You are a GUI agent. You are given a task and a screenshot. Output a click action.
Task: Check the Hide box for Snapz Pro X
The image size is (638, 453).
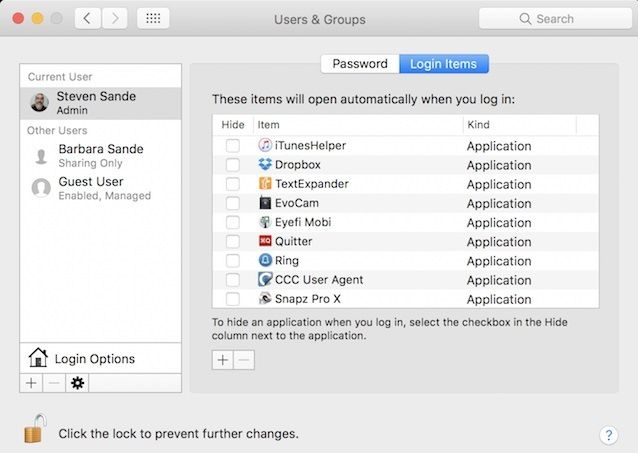point(232,299)
